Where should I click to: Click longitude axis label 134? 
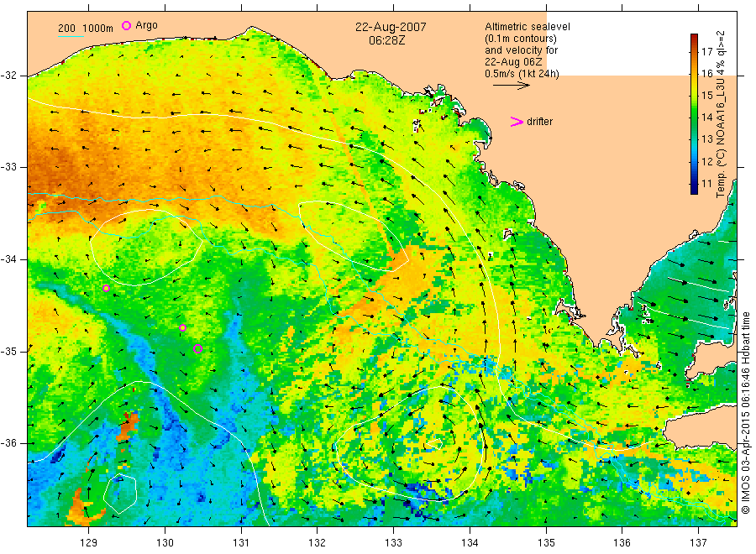tap(470, 543)
